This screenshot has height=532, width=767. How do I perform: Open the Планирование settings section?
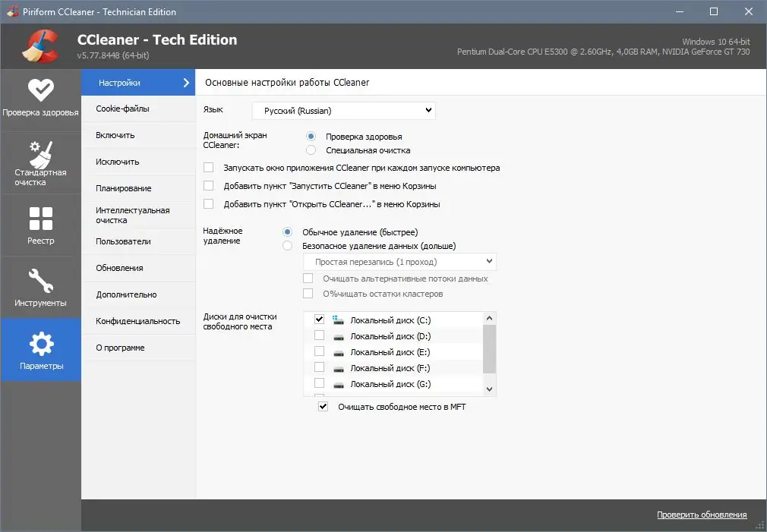124,188
